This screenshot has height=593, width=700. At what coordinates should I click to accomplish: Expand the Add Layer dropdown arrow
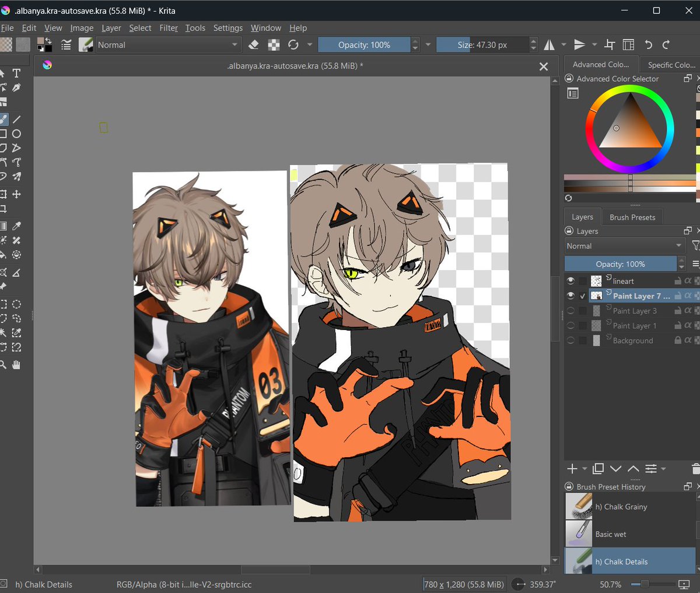point(584,469)
